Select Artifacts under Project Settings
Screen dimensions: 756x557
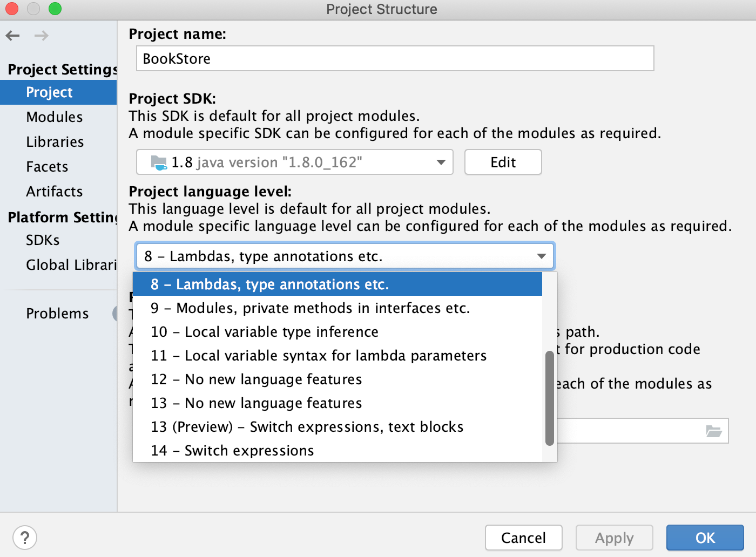tap(54, 191)
